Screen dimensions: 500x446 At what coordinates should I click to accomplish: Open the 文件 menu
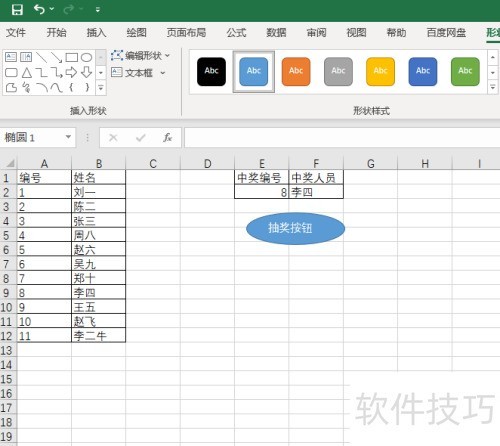coord(16,33)
